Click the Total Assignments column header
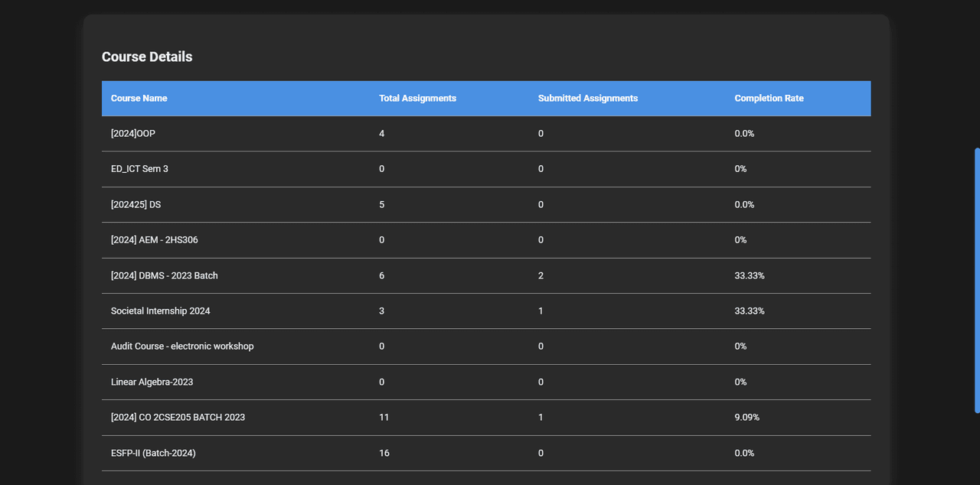 coord(417,98)
